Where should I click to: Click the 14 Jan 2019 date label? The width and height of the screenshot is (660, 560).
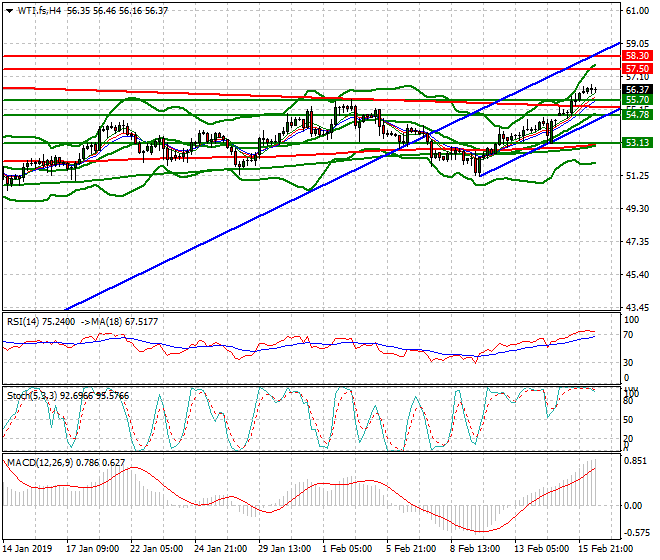click(x=27, y=549)
